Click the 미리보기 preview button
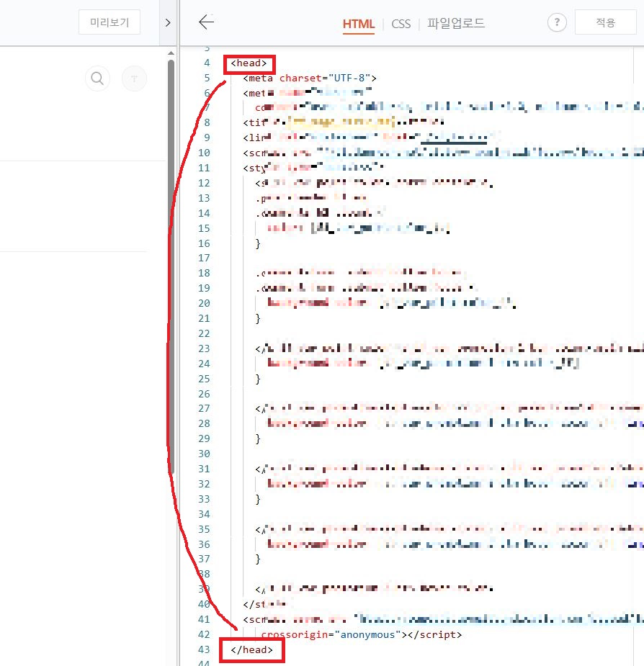644x666 pixels. coord(109,22)
